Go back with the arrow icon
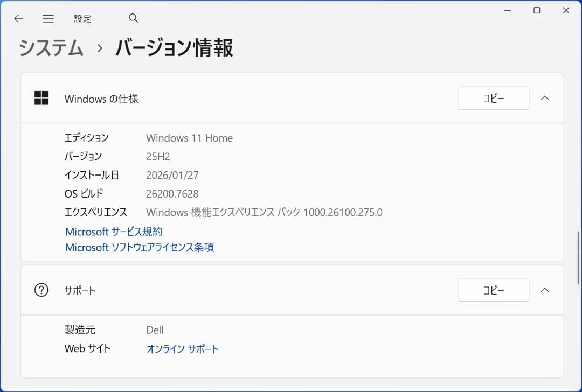Screen dimensions: 582x392 (x=18, y=18)
